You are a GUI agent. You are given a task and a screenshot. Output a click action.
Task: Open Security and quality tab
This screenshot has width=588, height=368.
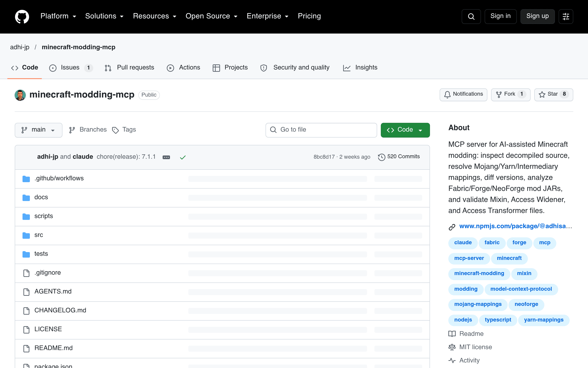pyautogui.click(x=295, y=68)
